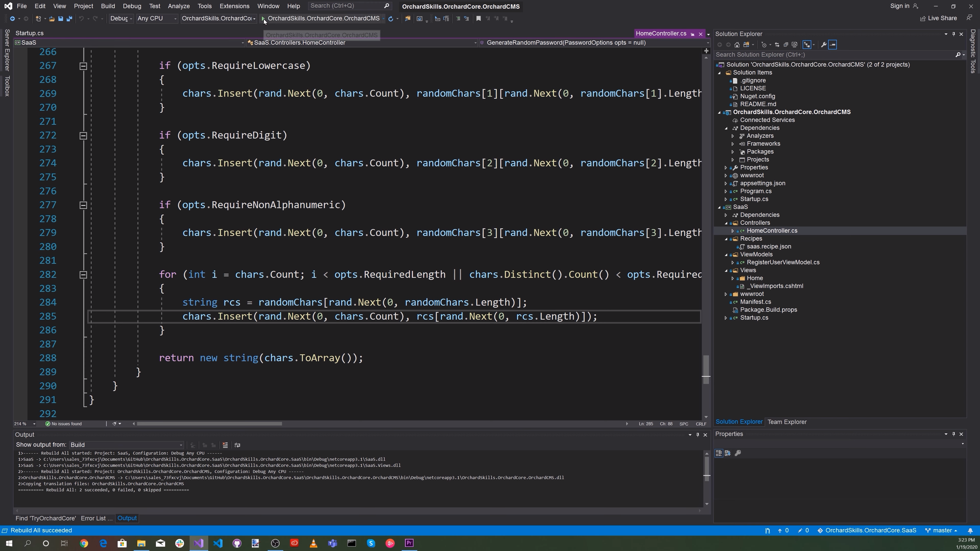Click the Browser Link refresh icon

tap(390, 19)
